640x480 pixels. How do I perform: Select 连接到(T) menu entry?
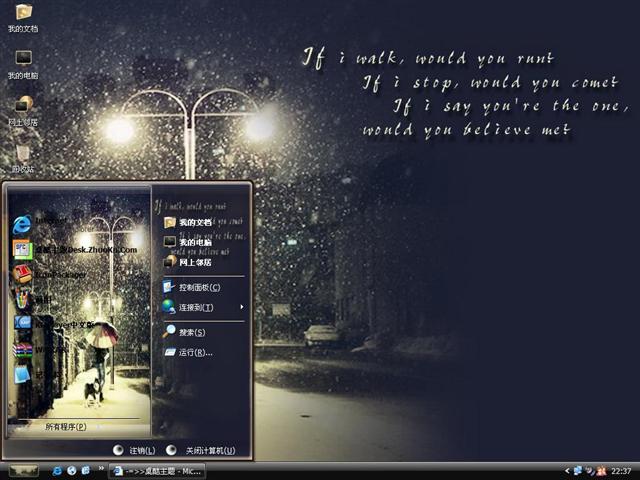(x=204, y=307)
